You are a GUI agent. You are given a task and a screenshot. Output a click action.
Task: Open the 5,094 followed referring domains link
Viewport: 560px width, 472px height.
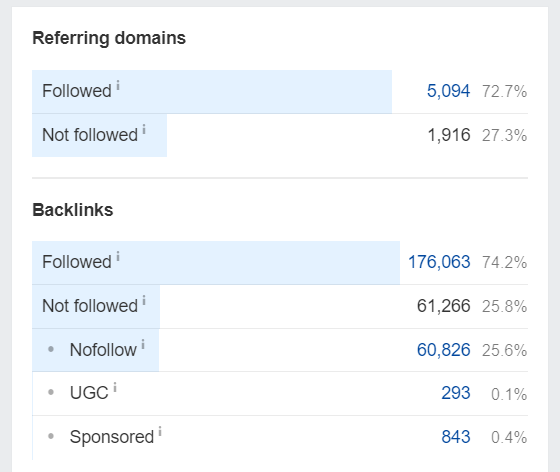449,91
